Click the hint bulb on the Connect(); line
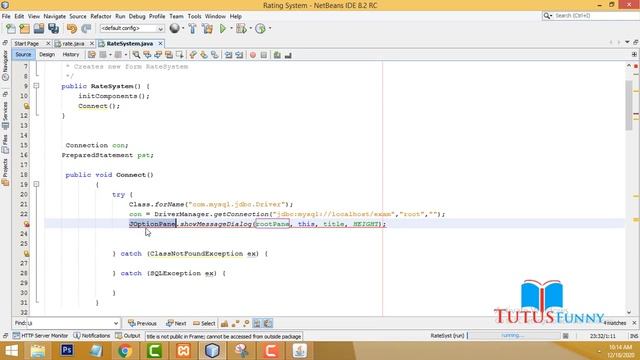The height and width of the screenshot is (360, 640). coord(26,106)
